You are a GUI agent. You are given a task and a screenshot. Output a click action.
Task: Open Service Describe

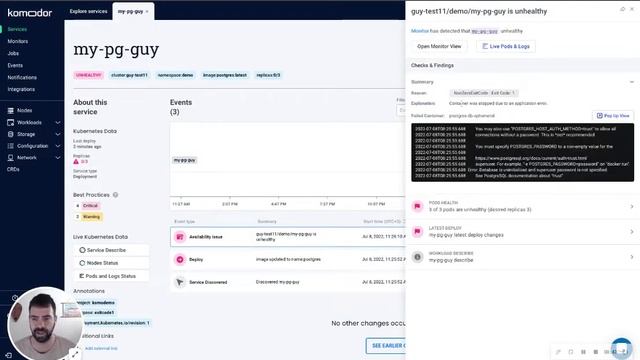[111, 250]
